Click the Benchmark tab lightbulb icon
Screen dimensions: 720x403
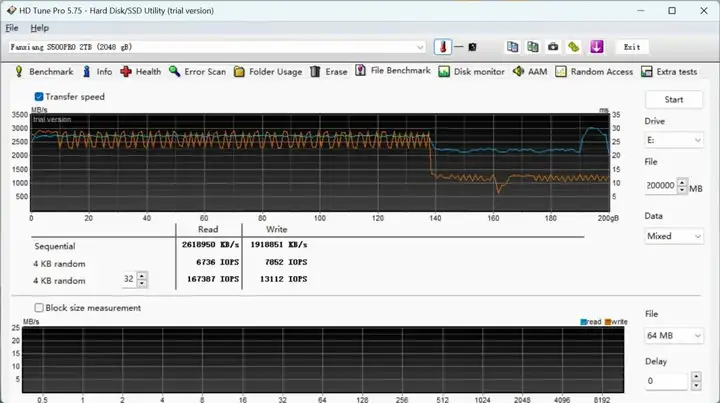click(19, 71)
